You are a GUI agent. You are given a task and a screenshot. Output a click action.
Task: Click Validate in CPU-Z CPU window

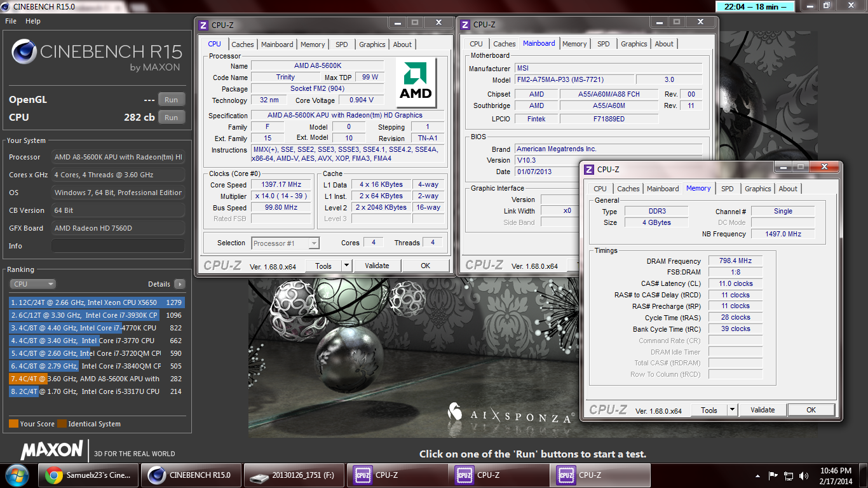(377, 266)
